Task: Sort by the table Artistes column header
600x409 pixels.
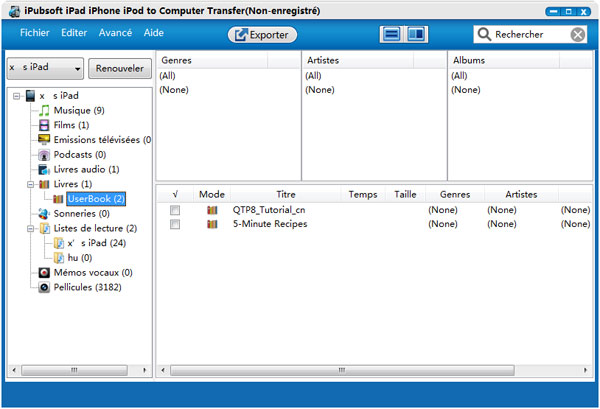Action: point(521,194)
